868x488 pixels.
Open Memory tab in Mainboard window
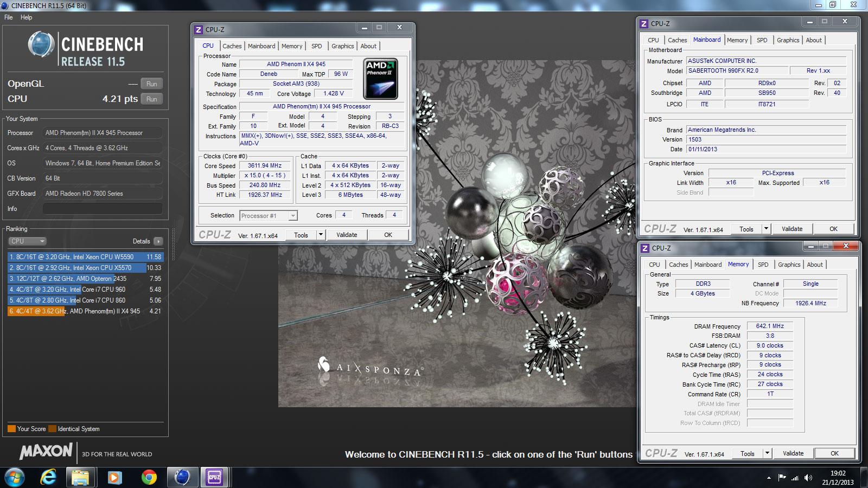pyautogui.click(x=737, y=40)
